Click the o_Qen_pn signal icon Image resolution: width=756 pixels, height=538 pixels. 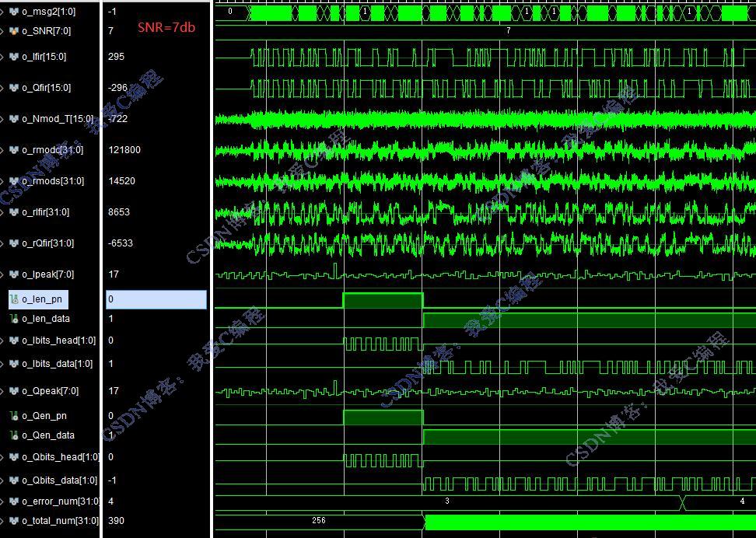pyautogui.click(x=14, y=416)
